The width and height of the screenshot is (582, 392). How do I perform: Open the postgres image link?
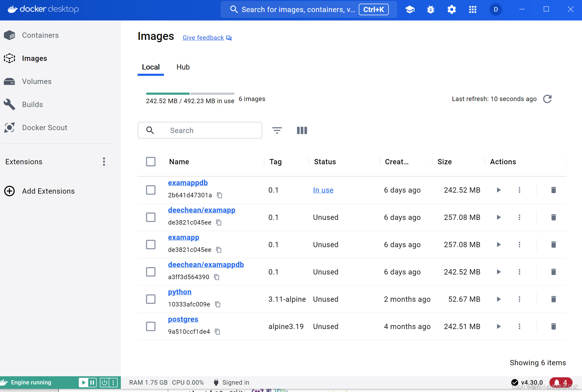[x=183, y=319]
